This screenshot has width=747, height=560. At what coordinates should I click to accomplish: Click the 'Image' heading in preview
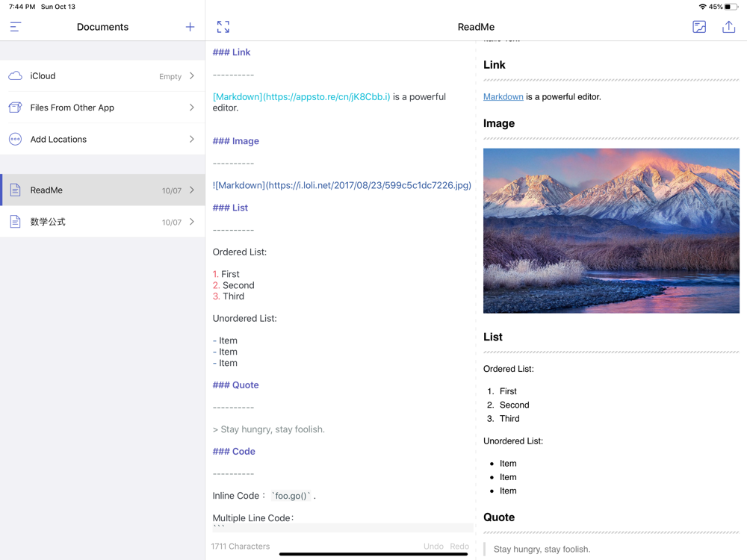[499, 123]
